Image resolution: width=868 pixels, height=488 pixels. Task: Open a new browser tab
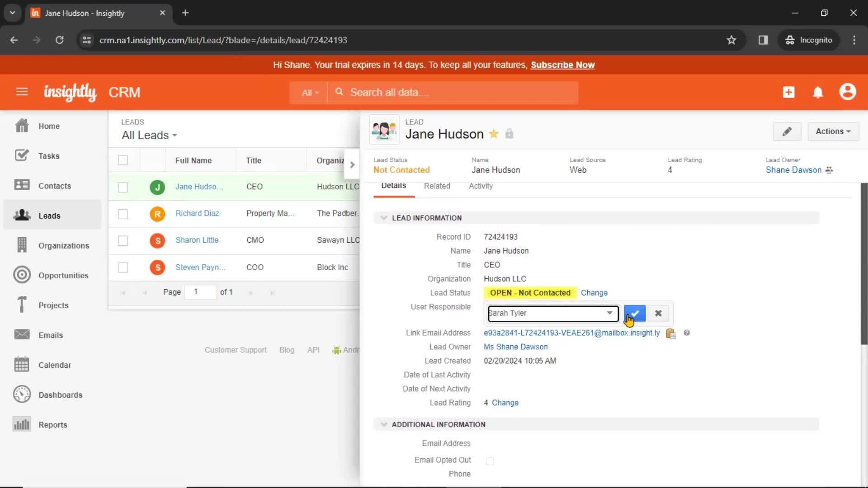point(185,13)
